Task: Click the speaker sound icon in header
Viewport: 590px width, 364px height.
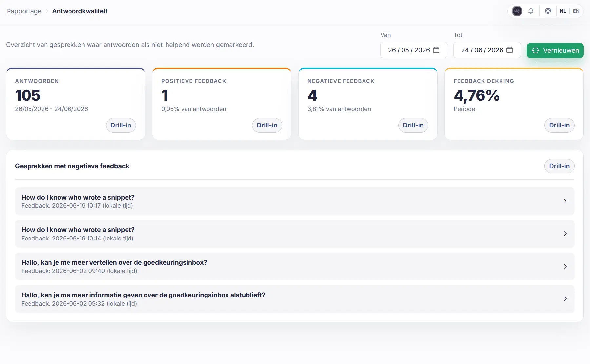Action: 517,11
